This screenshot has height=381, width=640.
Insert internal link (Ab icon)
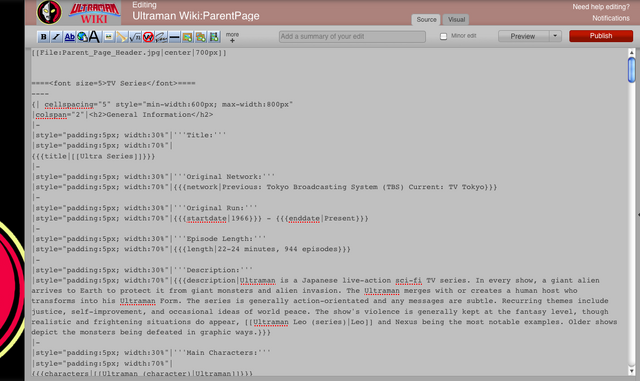point(69,37)
